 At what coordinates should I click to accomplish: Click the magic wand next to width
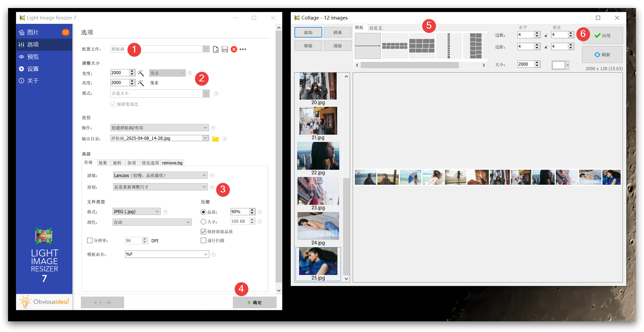point(141,73)
